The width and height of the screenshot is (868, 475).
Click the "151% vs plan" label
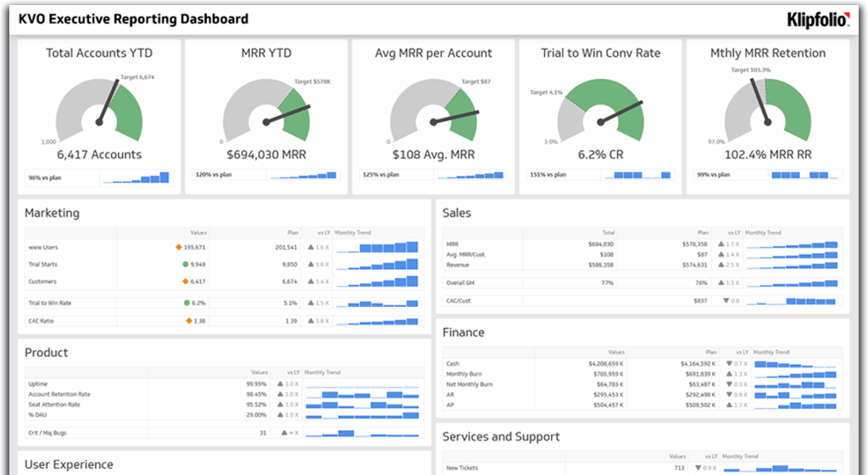[548, 175]
